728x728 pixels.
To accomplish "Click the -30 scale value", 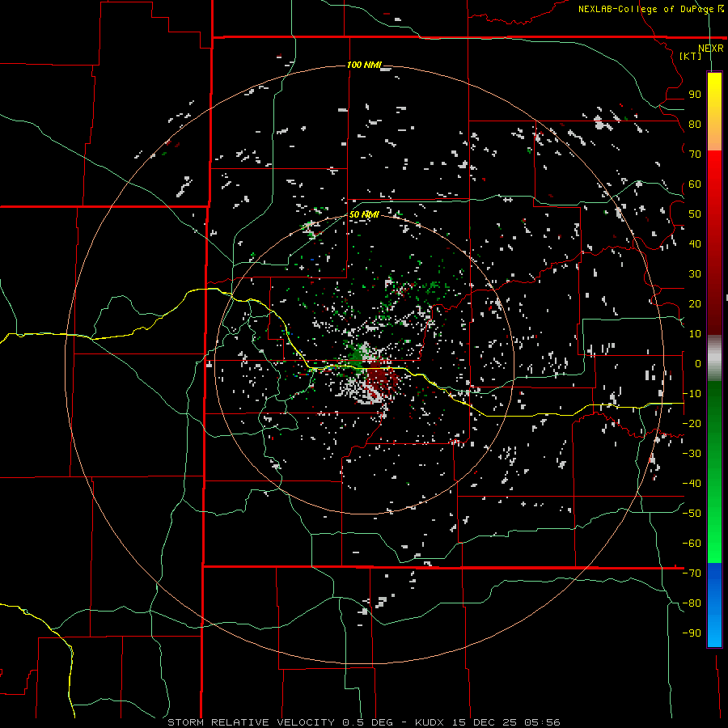I will 692,454.
